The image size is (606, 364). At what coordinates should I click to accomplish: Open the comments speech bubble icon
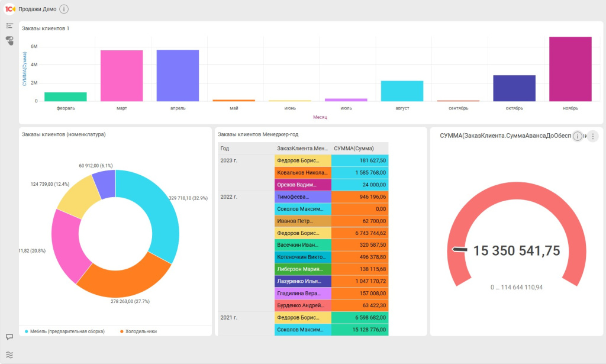[x=9, y=337]
